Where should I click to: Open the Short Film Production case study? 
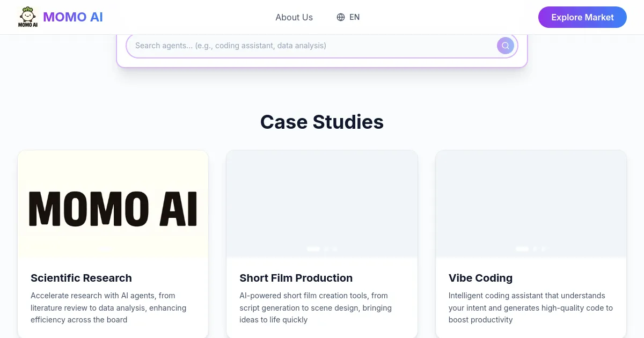click(x=322, y=244)
